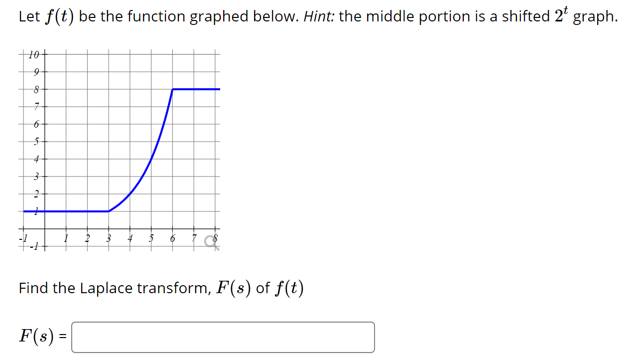644x361 pixels.
Task: Click the y-axis label 10
Action: click(x=33, y=55)
